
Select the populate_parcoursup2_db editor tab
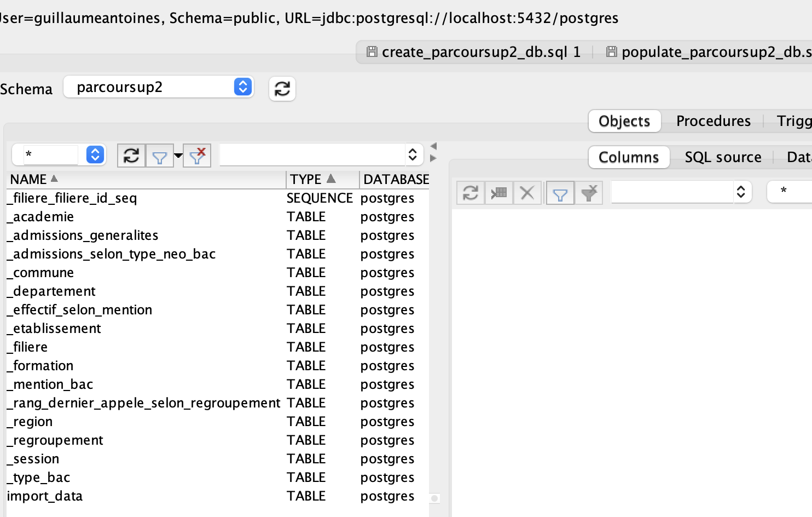tap(708, 52)
